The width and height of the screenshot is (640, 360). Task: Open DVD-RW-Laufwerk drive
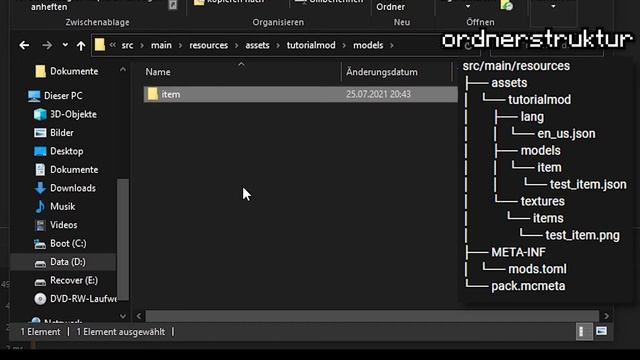click(x=83, y=299)
